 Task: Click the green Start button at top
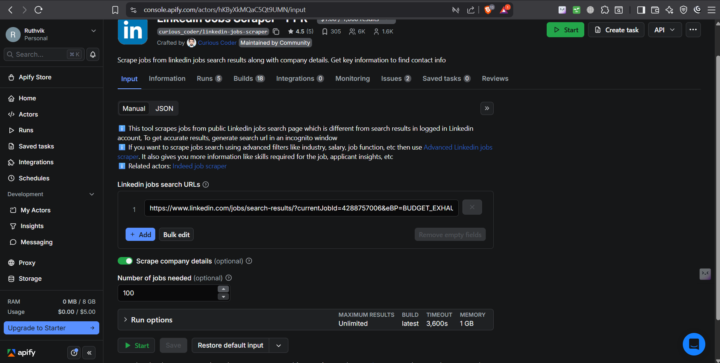click(565, 30)
